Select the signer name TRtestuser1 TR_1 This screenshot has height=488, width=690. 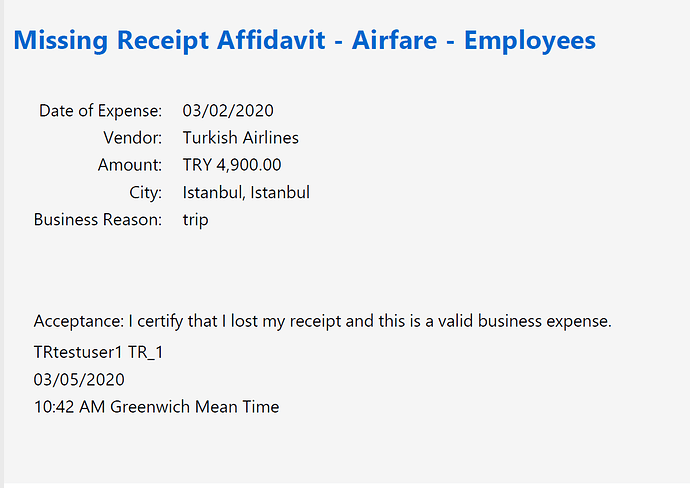pos(99,352)
